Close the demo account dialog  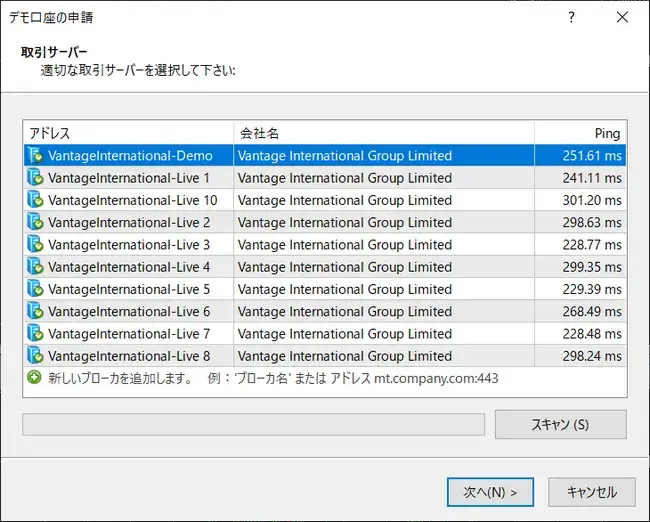point(622,17)
